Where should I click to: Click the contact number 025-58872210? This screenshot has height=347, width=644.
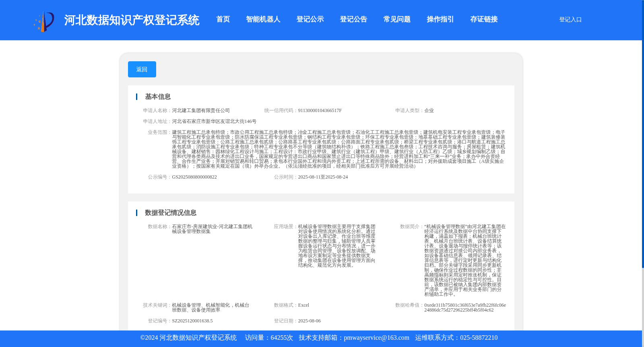[x=479, y=338]
